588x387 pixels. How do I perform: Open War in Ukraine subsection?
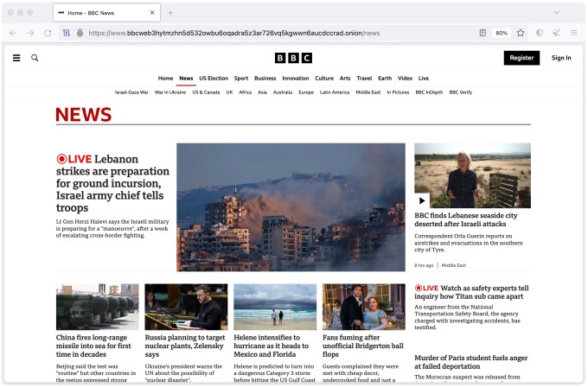[x=170, y=92]
